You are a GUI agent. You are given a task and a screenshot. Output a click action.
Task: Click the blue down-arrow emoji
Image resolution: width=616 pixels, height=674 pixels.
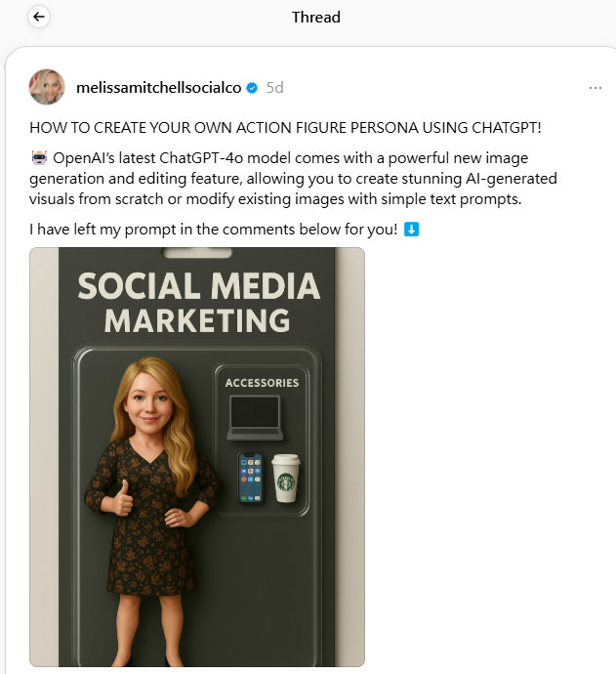click(x=411, y=230)
